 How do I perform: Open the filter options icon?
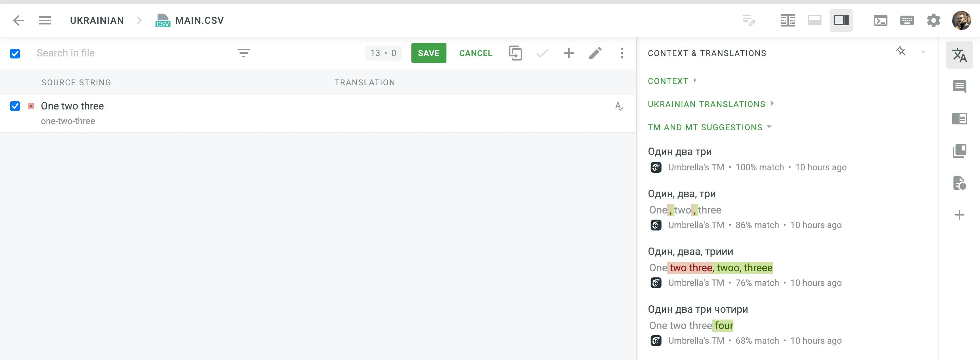(x=244, y=53)
